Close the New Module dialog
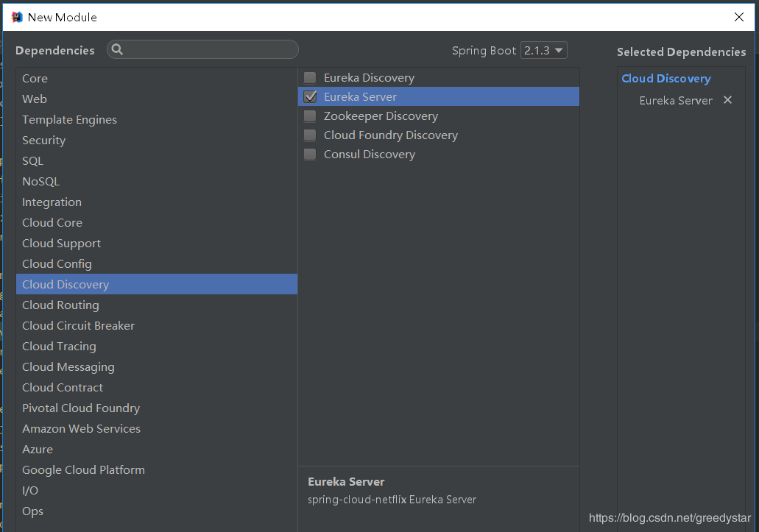 738,18
